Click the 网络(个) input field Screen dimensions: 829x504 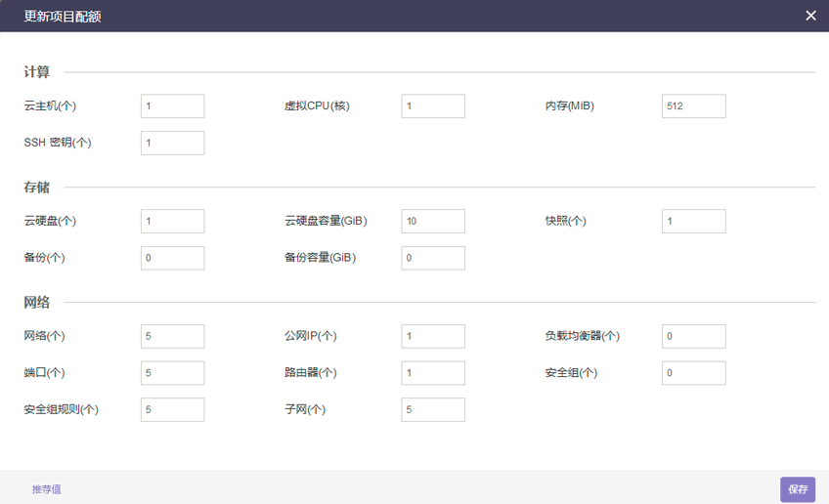click(x=172, y=337)
